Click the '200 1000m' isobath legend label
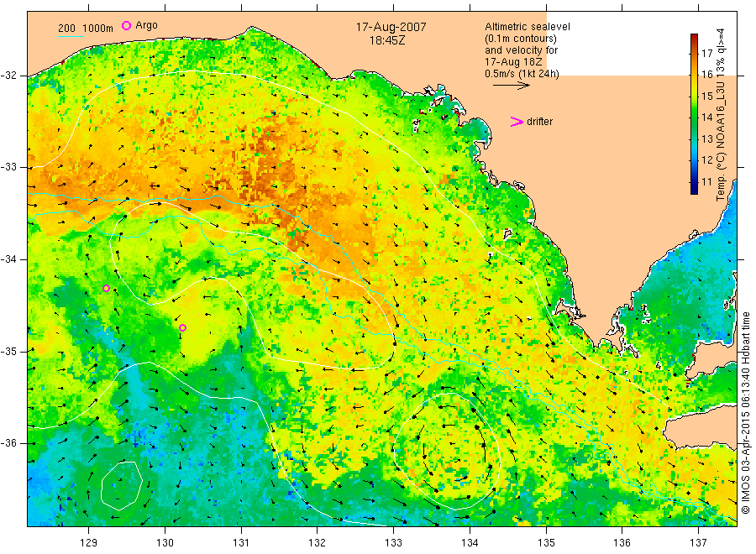This screenshot has width=756, height=554. click(x=86, y=29)
